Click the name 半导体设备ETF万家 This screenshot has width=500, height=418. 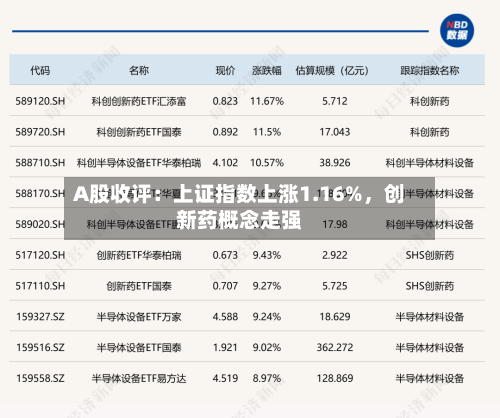pos(139,316)
